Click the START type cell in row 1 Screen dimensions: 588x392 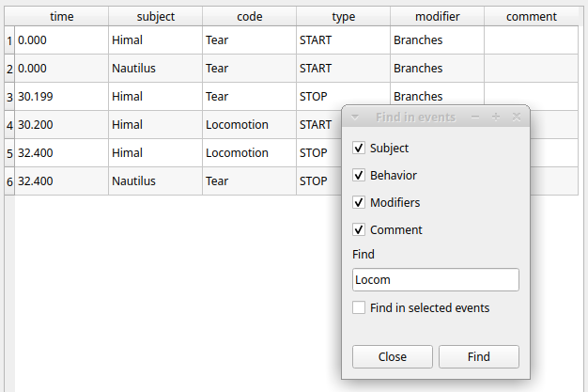coord(344,40)
